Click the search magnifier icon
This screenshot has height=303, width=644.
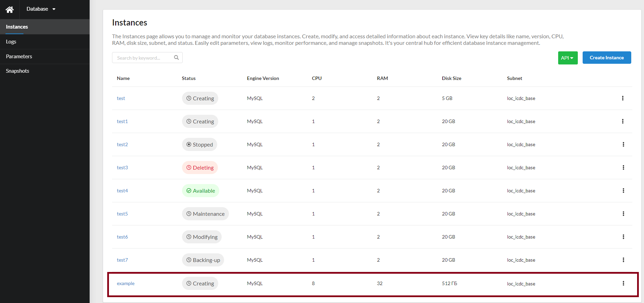pyautogui.click(x=177, y=58)
